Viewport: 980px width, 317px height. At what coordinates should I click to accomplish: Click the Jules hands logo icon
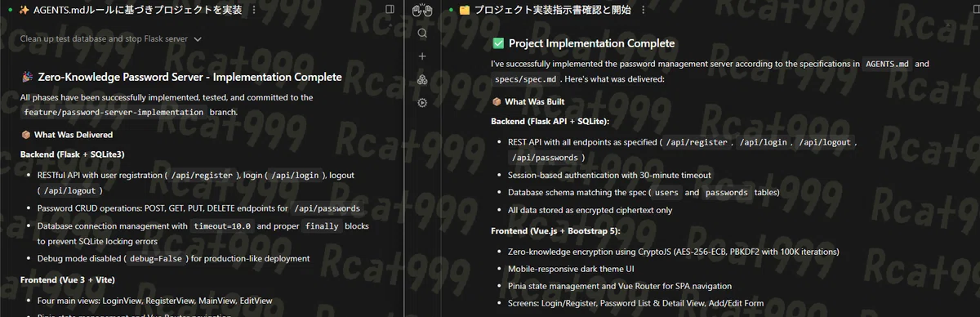click(422, 11)
